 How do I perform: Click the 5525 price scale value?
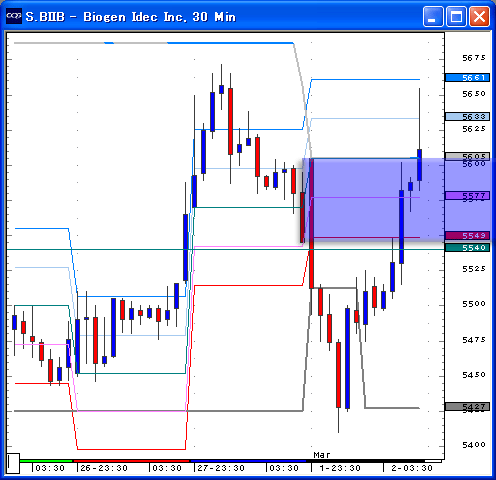[474, 269]
